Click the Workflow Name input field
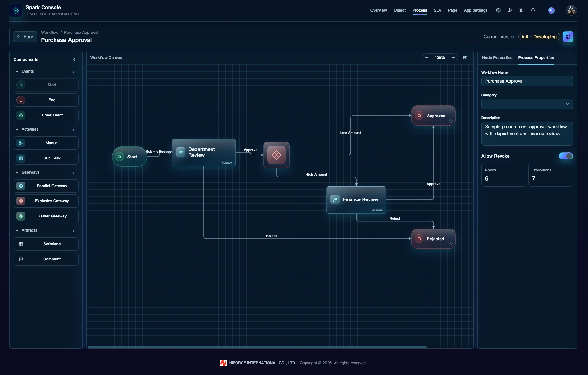Screen dimensions: 588x375 [x=527, y=81]
